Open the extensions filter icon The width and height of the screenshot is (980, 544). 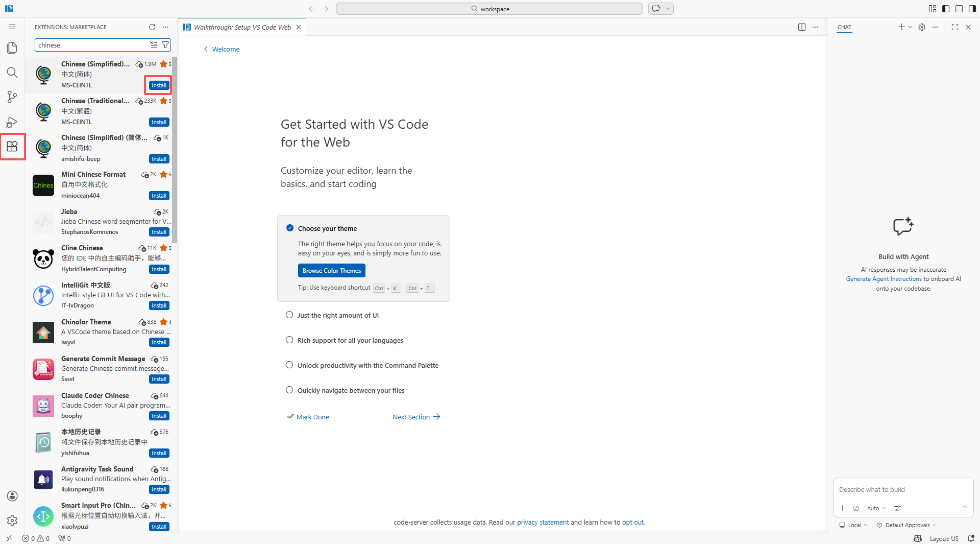point(165,45)
